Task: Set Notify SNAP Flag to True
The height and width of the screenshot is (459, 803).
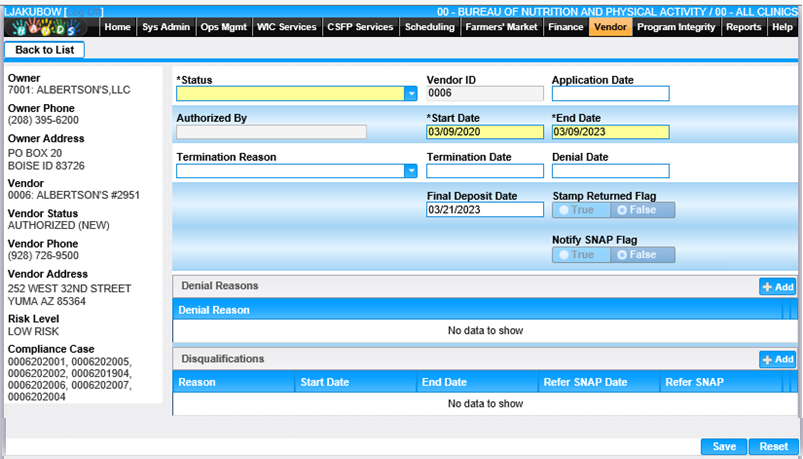Action: [581, 255]
